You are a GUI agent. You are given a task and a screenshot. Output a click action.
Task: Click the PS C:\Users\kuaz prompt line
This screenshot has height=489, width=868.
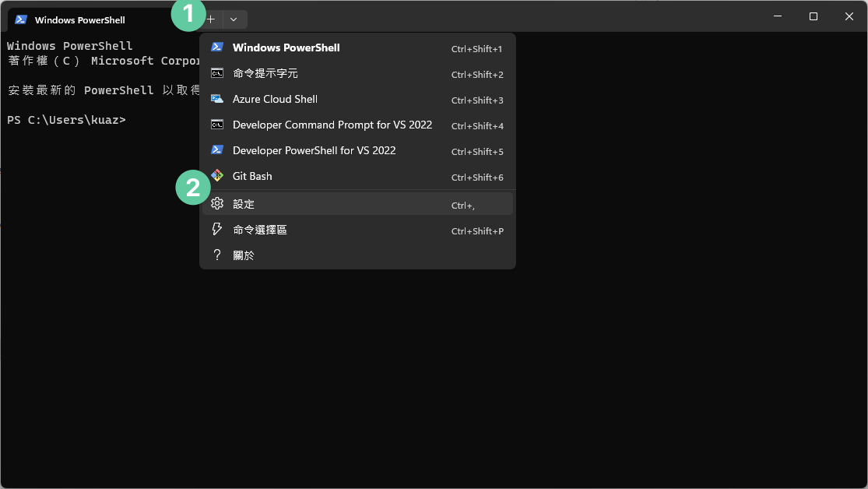point(66,120)
